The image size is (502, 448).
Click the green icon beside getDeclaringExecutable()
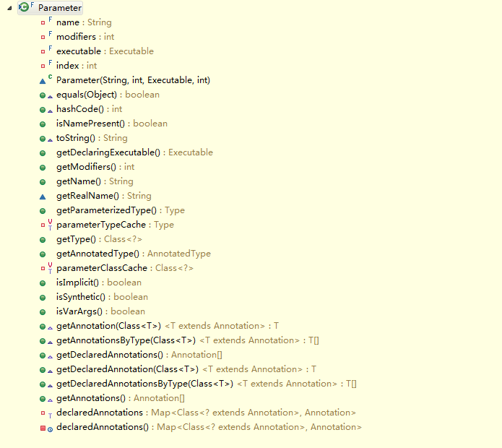pyautogui.click(x=43, y=153)
